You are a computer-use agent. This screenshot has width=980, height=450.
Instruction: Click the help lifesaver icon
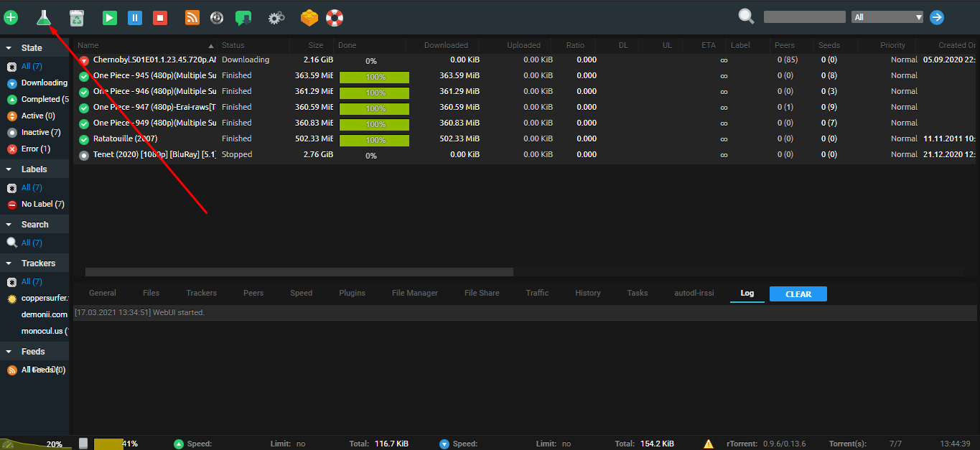334,17
